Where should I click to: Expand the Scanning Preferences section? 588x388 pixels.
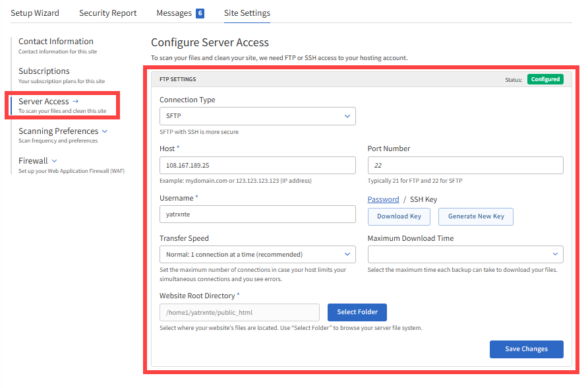(103, 131)
